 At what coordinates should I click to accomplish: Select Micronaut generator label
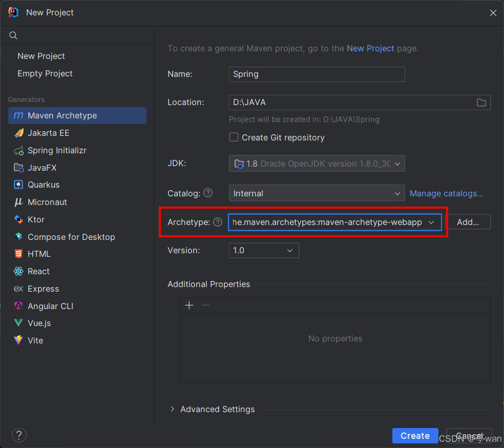coord(47,202)
